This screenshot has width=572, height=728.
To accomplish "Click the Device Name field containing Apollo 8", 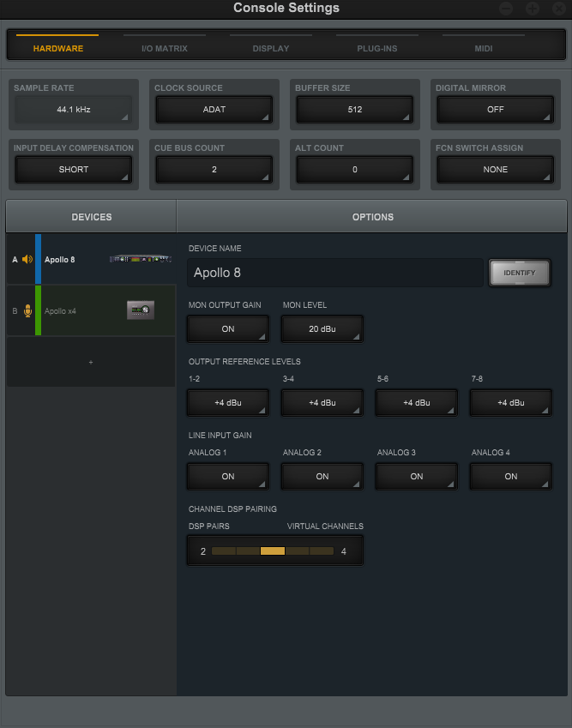I will tap(335, 273).
